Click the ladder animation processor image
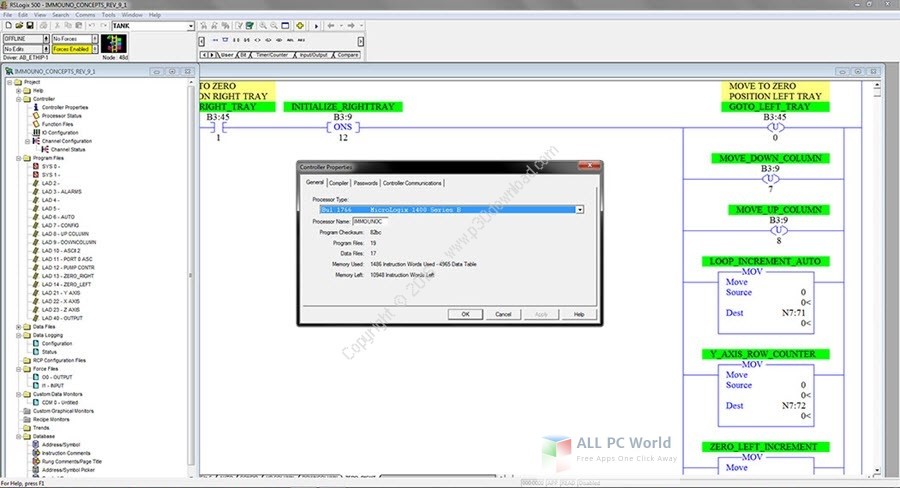 click(x=114, y=44)
